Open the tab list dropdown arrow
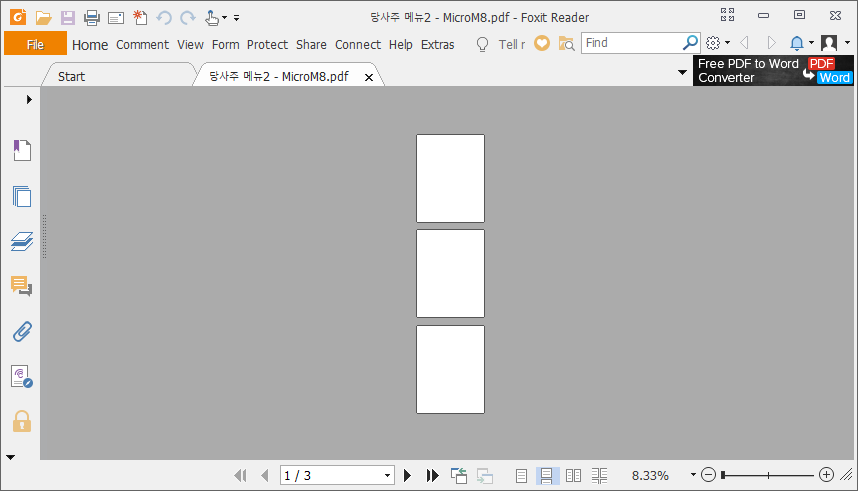The height and width of the screenshot is (491, 858). [x=682, y=72]
